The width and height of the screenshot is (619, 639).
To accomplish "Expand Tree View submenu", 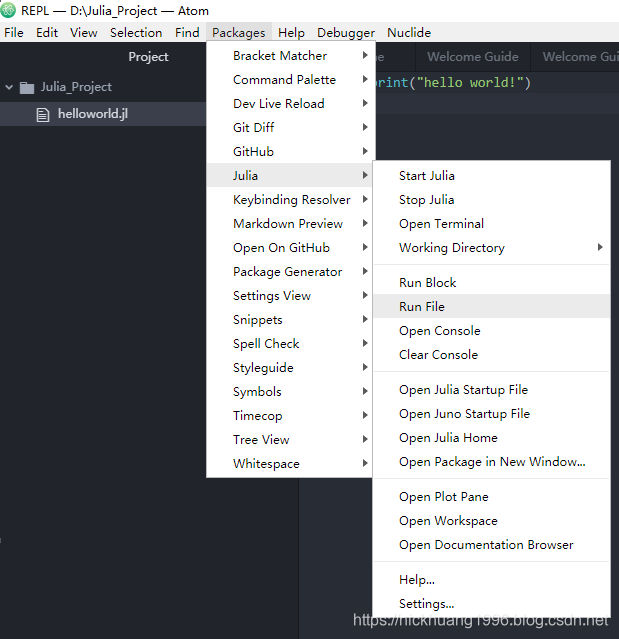I will point(289,440).
